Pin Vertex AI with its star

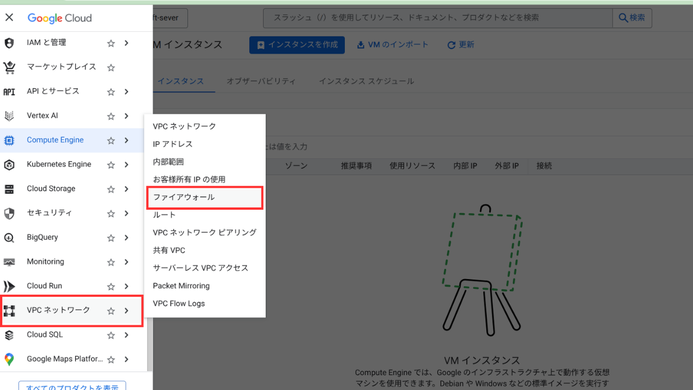click(x=111, y=116)
